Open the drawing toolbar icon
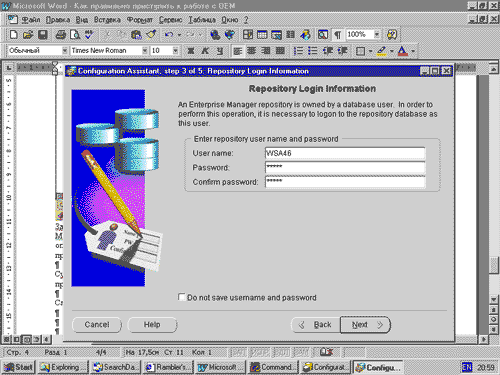The width and height of the screenshot is (500, 375). pos(305,35)
